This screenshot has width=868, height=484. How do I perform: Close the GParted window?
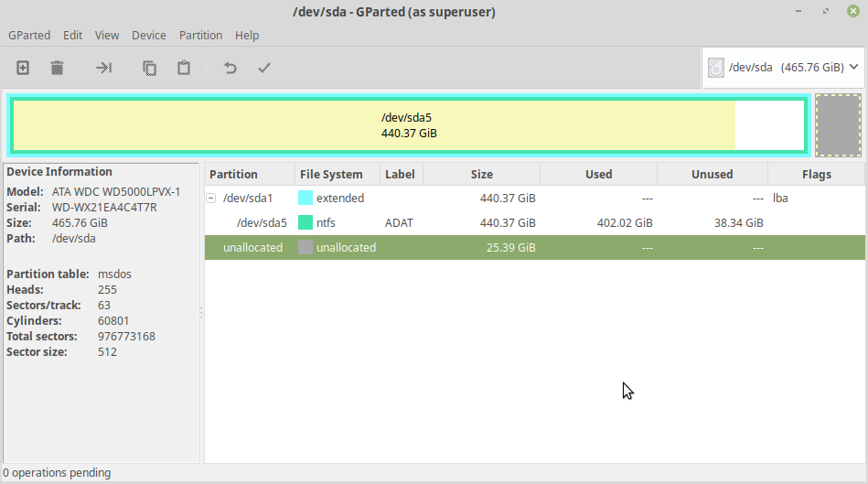point(853,11)
